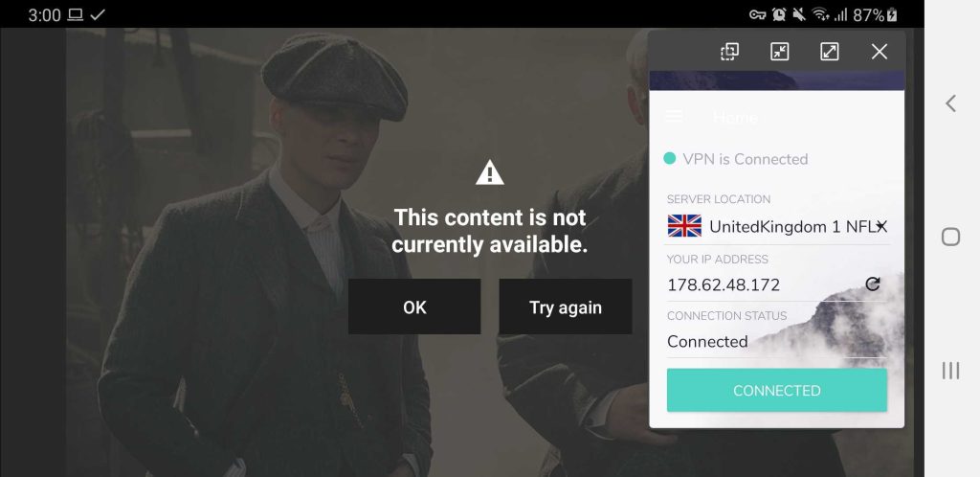Open recent apps with navigation button

[x=950, y=370]
